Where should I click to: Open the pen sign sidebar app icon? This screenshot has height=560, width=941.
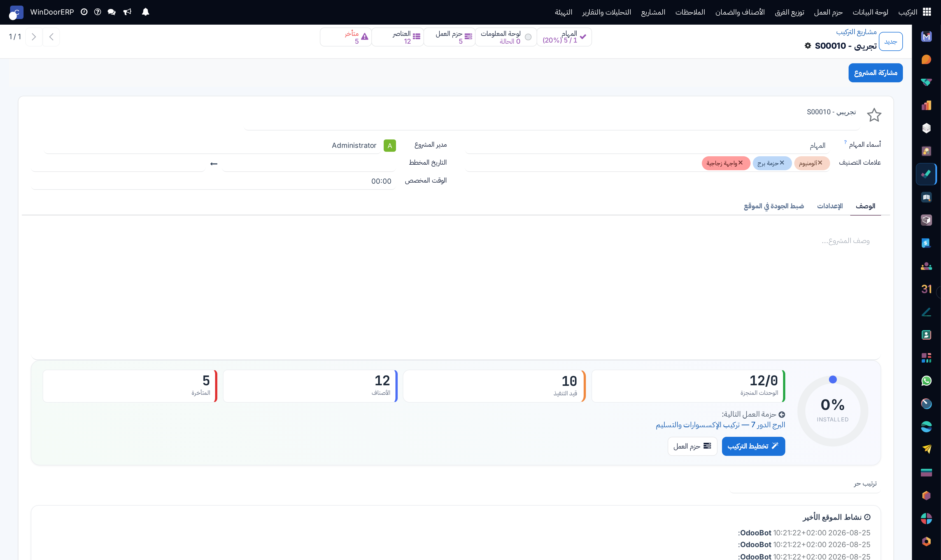coord(926,312)
